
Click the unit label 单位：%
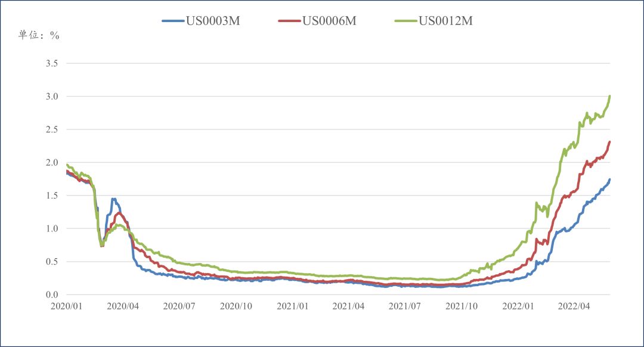(39, 35)
